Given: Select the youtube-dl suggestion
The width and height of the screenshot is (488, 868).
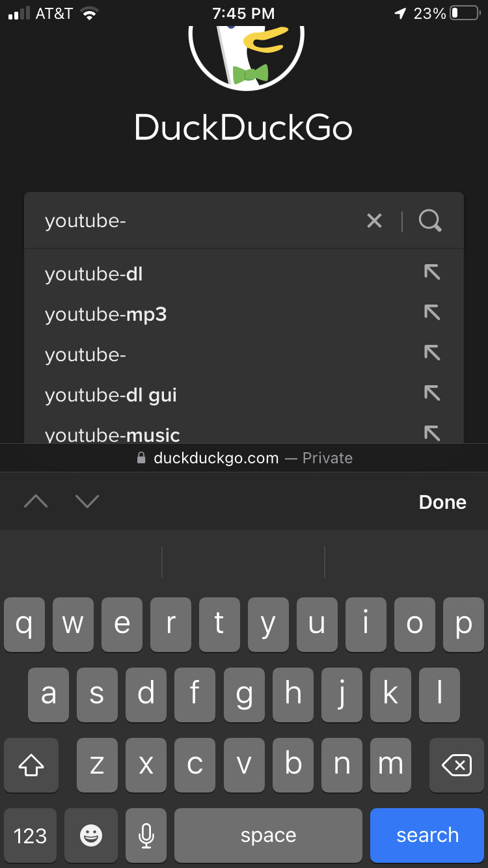Looking at the screenshot, I should (x=94, y=274).
